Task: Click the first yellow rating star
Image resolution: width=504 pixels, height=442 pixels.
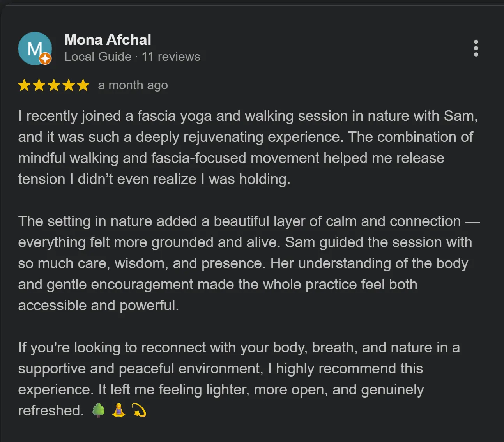Action: coord(24,85)
